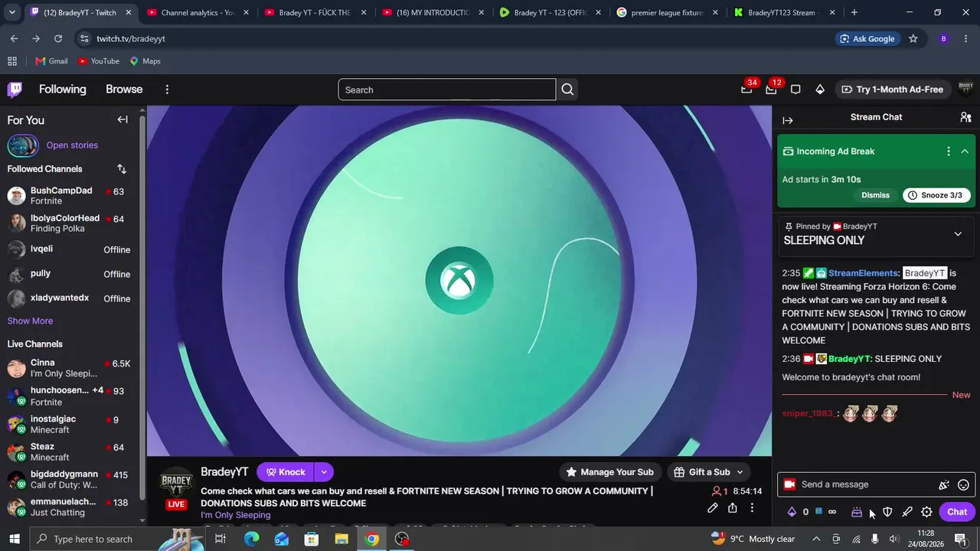Dismiss the incoming ad break
This screenshot has height=551, width=980.
click(x=875, y=195)
